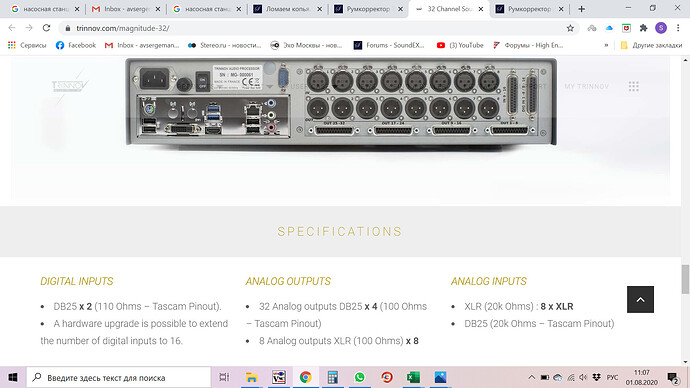Close the 32 Channel Sound tab
Screen dimensions: 690x388
pyautogui.click(x=481, y=9)
